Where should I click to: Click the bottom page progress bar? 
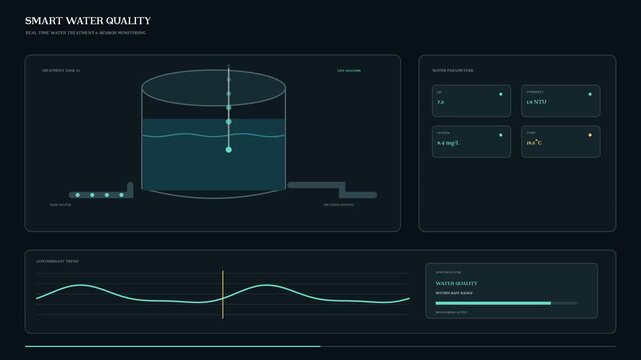[x=320, y=346]
